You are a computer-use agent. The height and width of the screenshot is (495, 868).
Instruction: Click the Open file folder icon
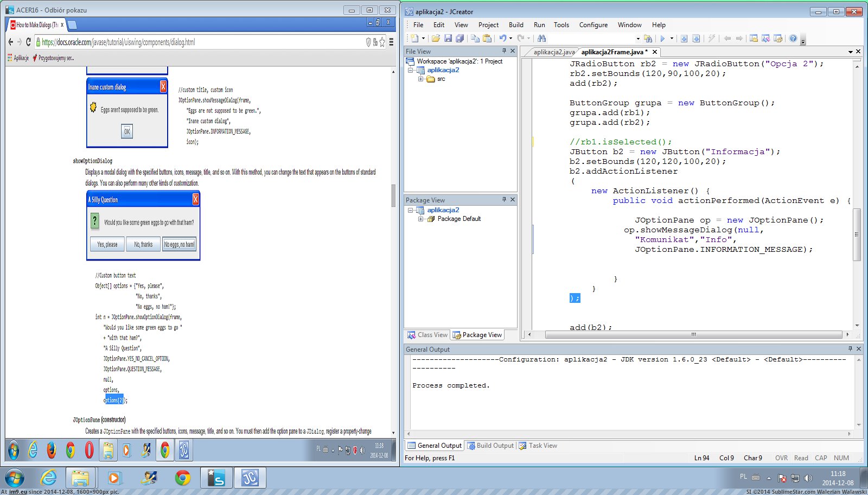(x=436, y=38)
